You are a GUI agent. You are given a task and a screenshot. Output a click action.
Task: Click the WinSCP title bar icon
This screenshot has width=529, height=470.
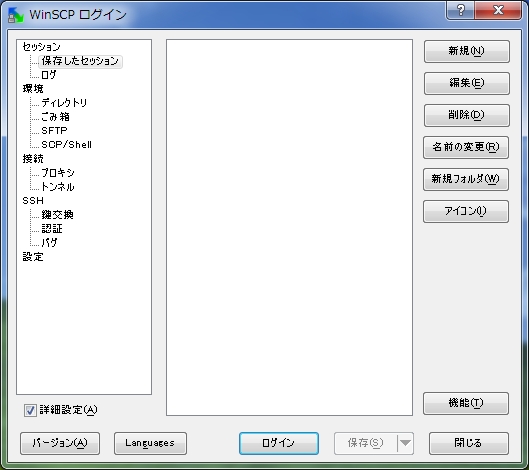(x=15, y=15)
